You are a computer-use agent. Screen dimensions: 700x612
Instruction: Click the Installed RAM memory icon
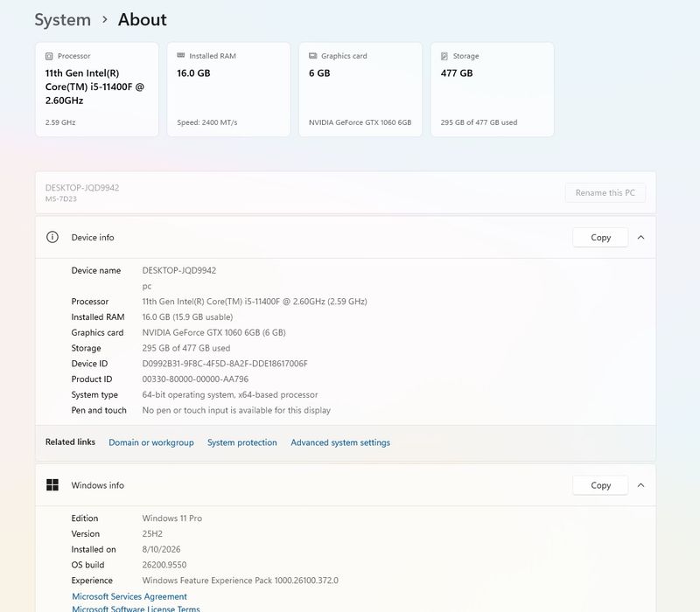(181, 56)
